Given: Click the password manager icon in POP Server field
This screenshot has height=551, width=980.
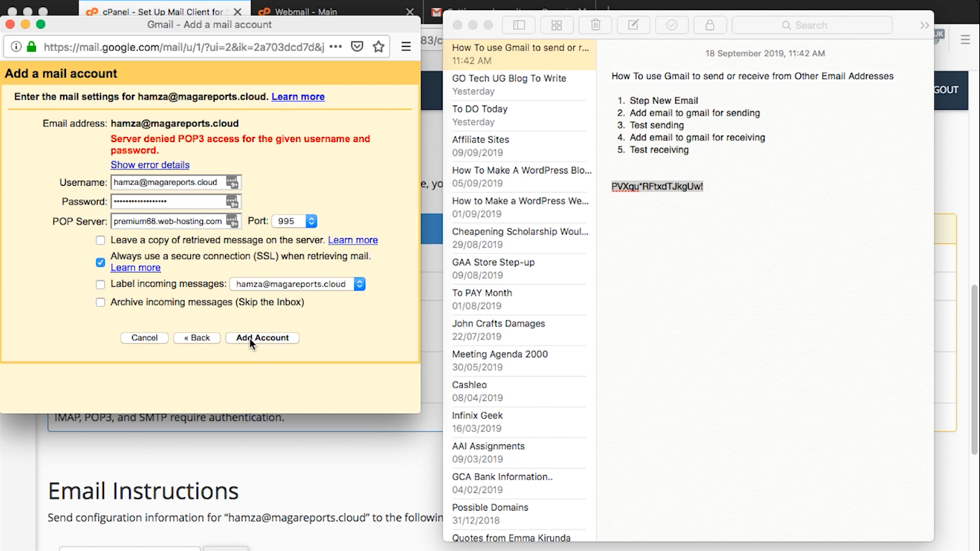Looking at the screenshot, I should tap(232, 221).
